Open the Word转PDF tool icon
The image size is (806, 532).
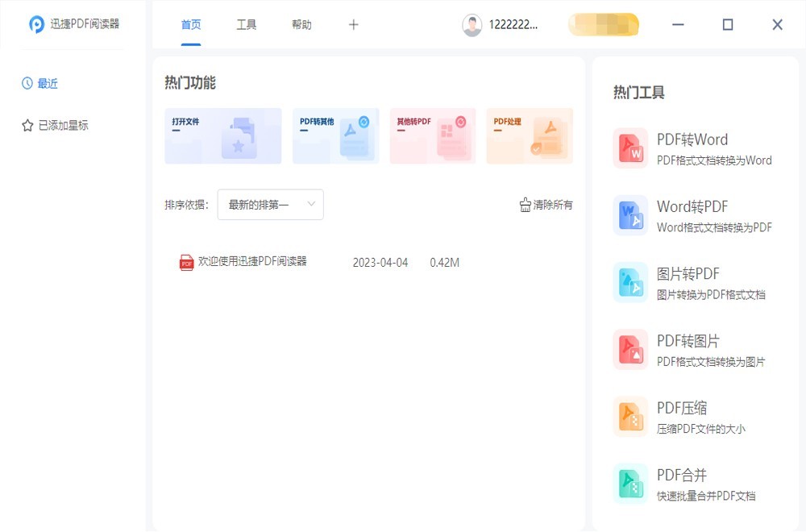click(629, 215)
